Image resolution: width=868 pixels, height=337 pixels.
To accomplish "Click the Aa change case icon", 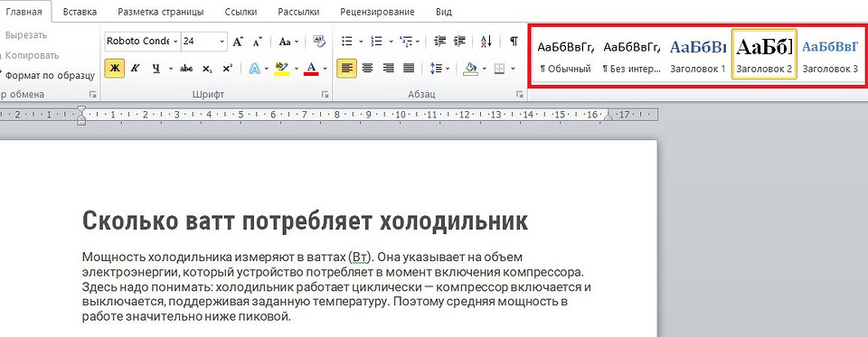I will pyautogui.click(x=285, y=42).
